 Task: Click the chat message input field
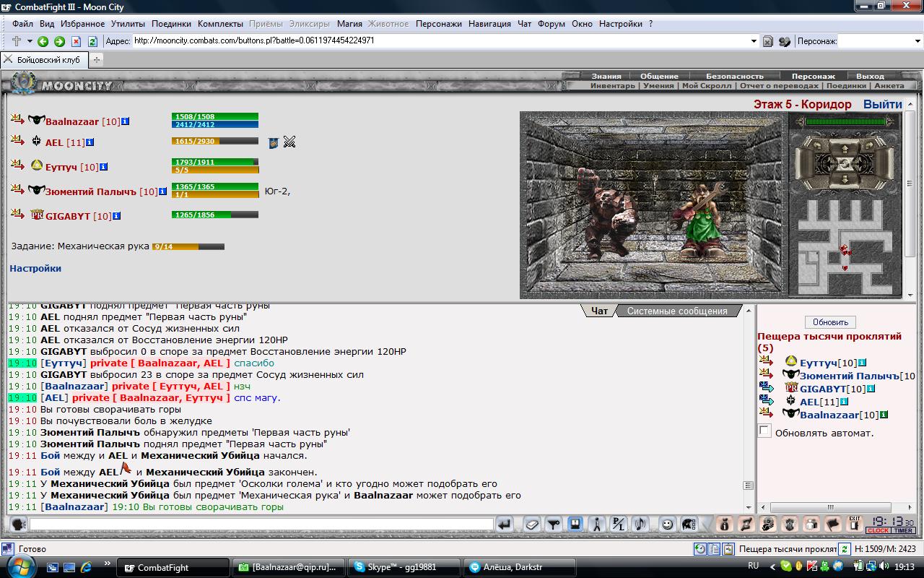pyautogui.click(x=261, y=525)
